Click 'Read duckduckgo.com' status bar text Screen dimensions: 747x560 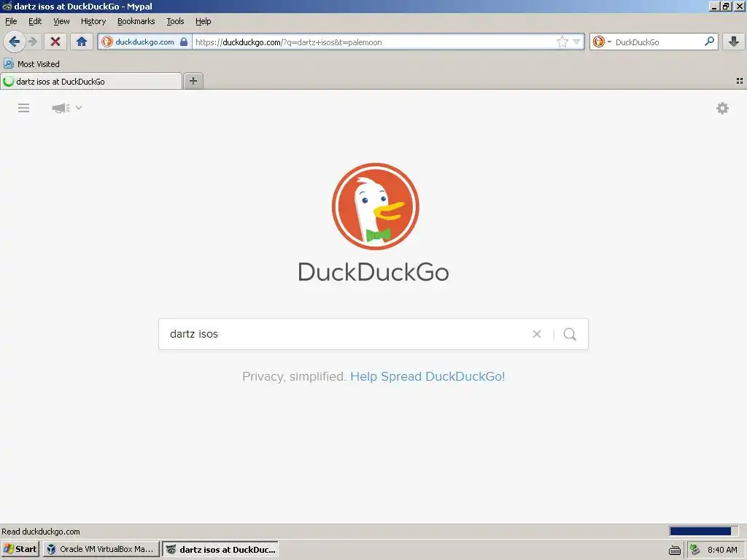click(41, 532)
